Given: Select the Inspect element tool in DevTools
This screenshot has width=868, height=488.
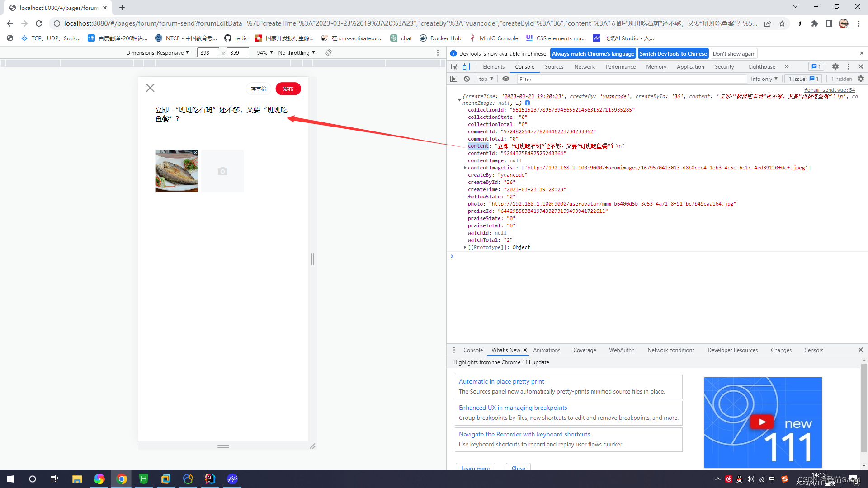Looking at the screenshot, I should 454,66.
